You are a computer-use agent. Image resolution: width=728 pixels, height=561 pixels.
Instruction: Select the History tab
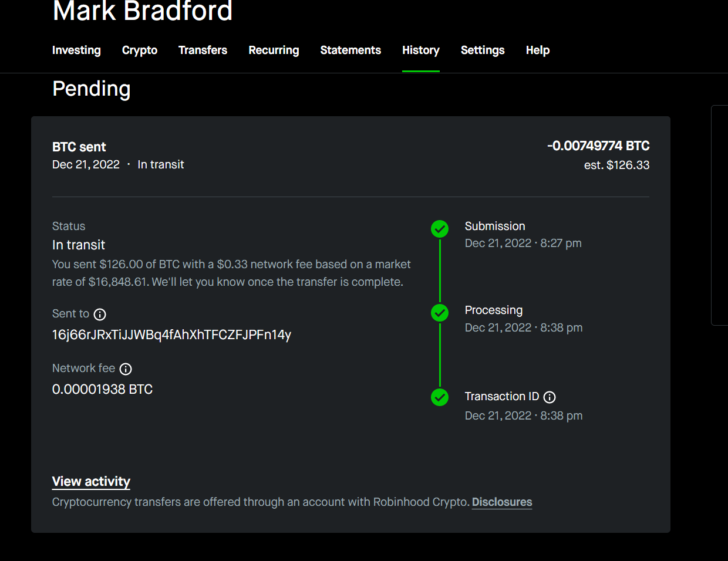pyautogui.click(x=420, y=50)
